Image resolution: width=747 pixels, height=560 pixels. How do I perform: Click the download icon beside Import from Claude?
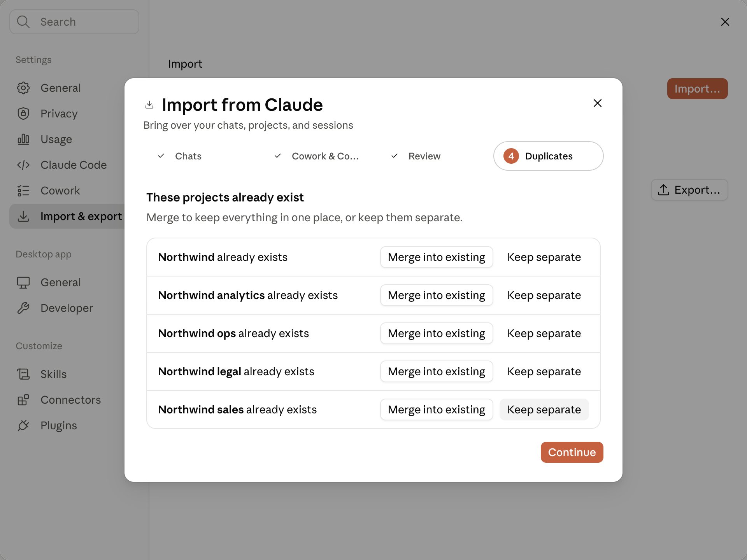pos(149,105)
